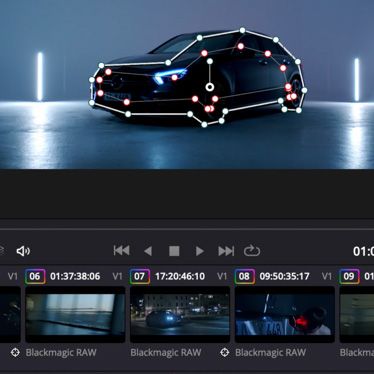Screen dimensions: 374x374
Task: Click the window rotation handle above center
Action: (210, 61)
